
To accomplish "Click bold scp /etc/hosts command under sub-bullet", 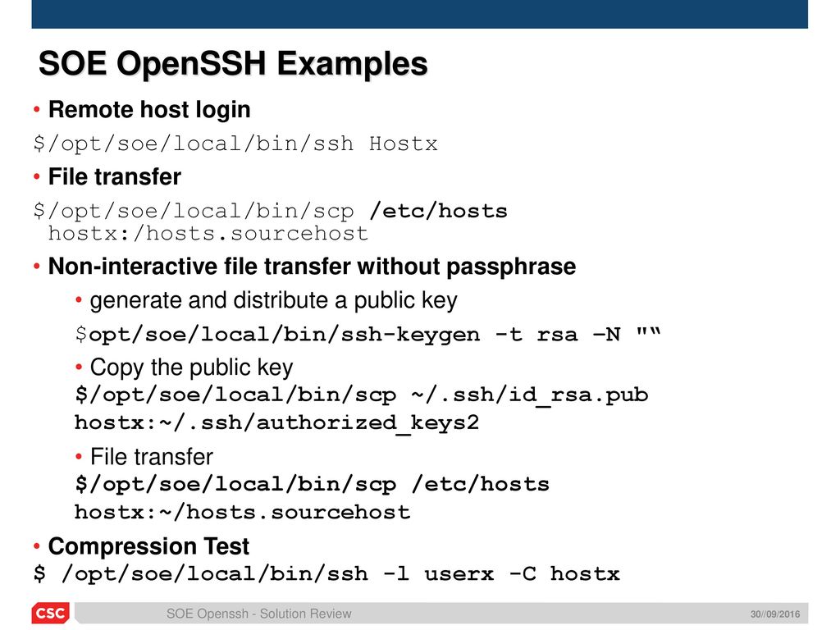I will (312, 484).
